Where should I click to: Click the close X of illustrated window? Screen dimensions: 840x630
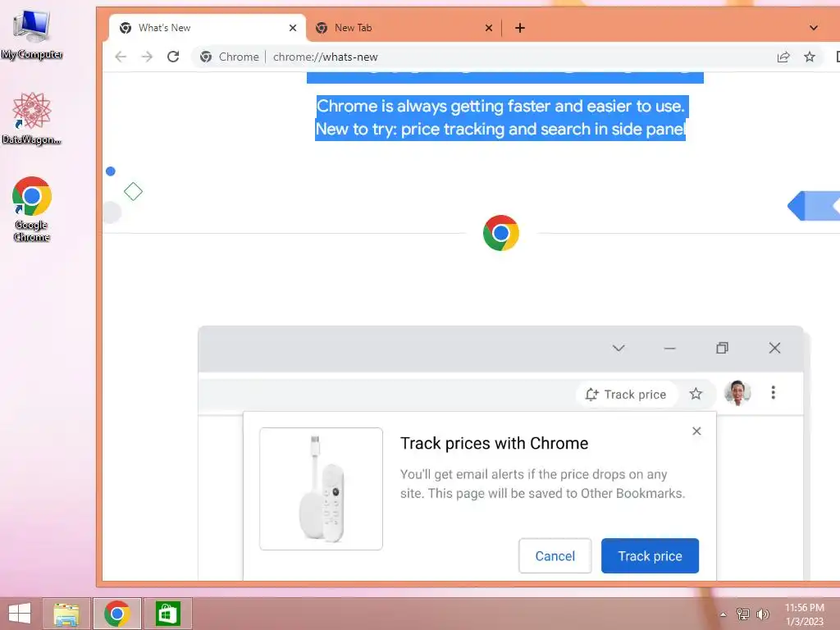(x=774, y=348)
